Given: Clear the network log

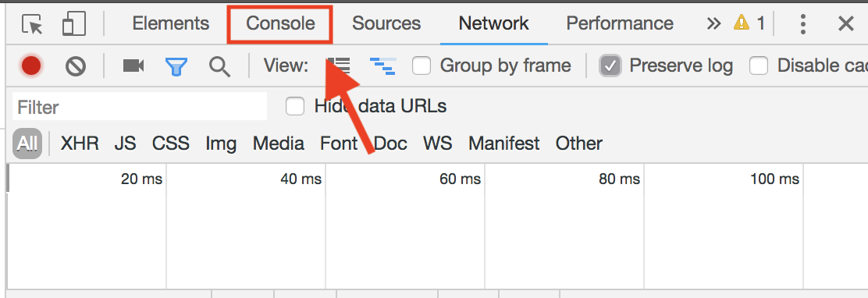Looking at the screenshot, I should point(75,66).
